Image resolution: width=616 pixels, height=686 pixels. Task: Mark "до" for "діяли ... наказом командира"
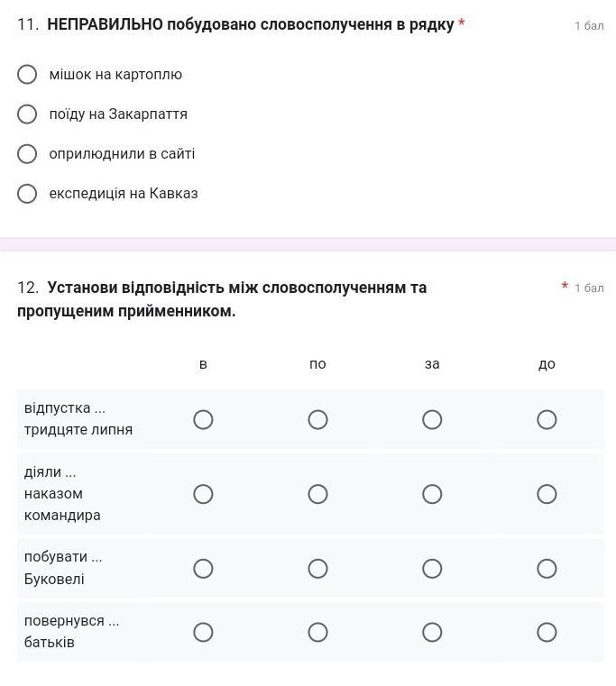[x=547, y=494]
